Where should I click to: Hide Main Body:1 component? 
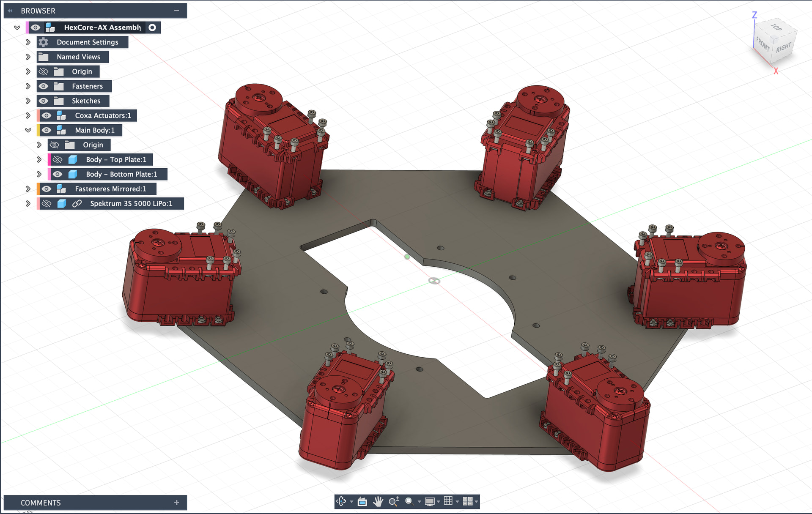(47, 130)
